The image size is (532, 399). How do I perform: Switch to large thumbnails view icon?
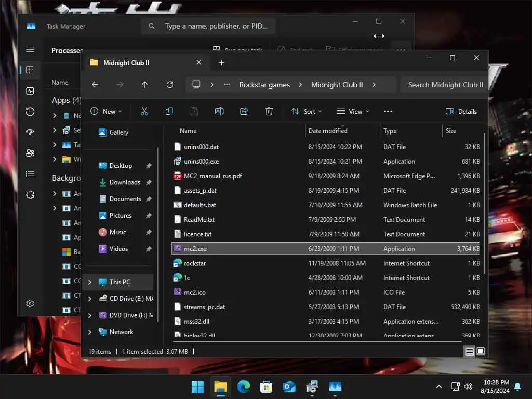481,351
